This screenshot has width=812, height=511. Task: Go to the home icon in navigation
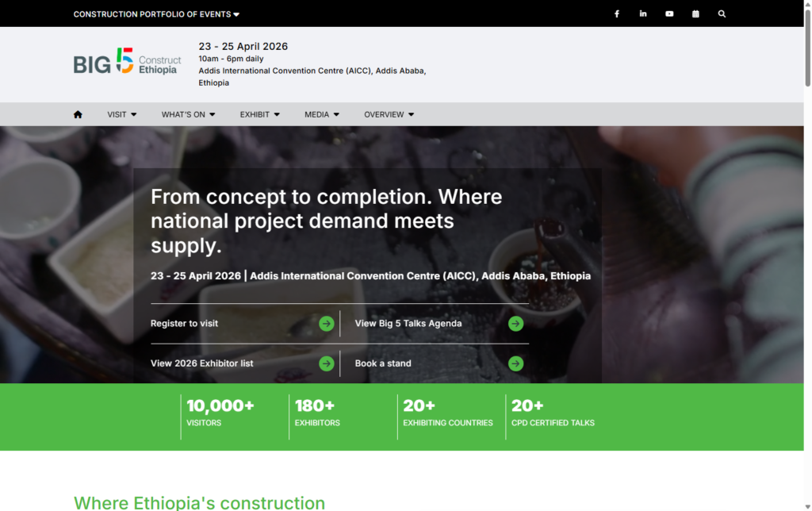tap(78, 114)
